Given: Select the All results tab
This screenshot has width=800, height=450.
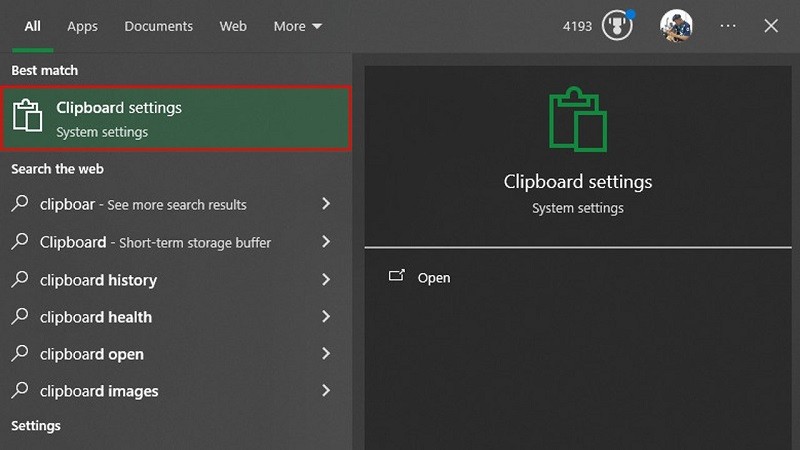Looking at the screenshot, I should pos(32,26).
